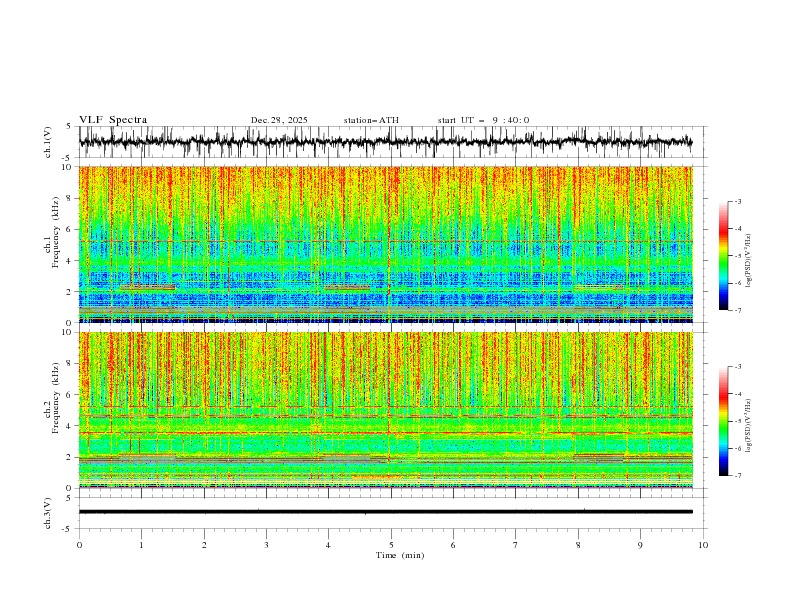Click the ch.3 flat black voltage trace
Image resolution: width=792 pixels, height=612 pixels.
pos(386,512)
